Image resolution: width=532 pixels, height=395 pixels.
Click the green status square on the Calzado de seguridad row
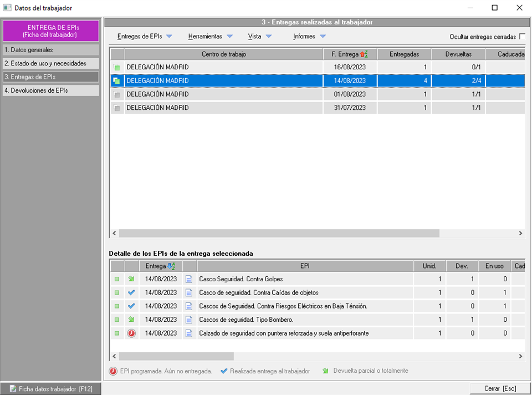(117, 333)
